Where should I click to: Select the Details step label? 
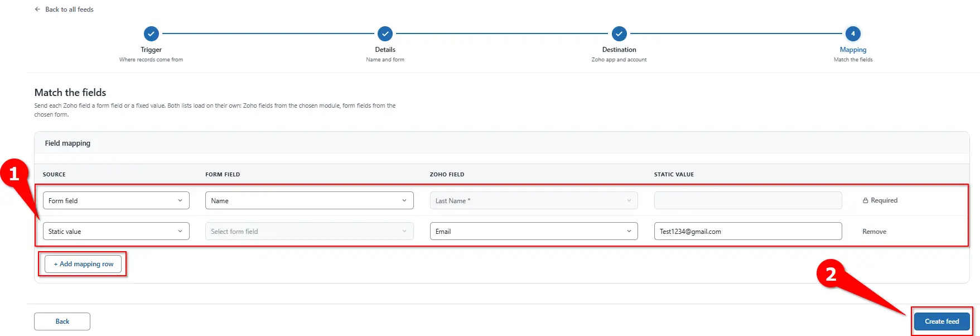(385, 50)
